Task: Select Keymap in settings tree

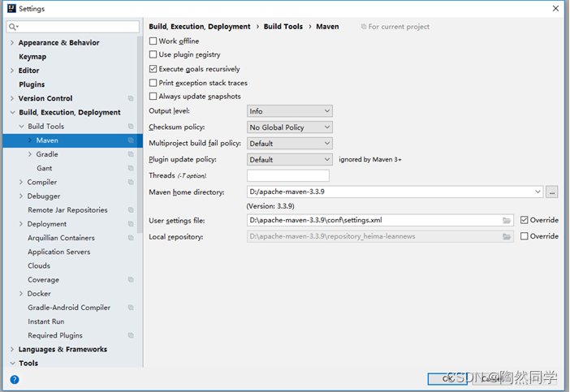Action: 32,57
